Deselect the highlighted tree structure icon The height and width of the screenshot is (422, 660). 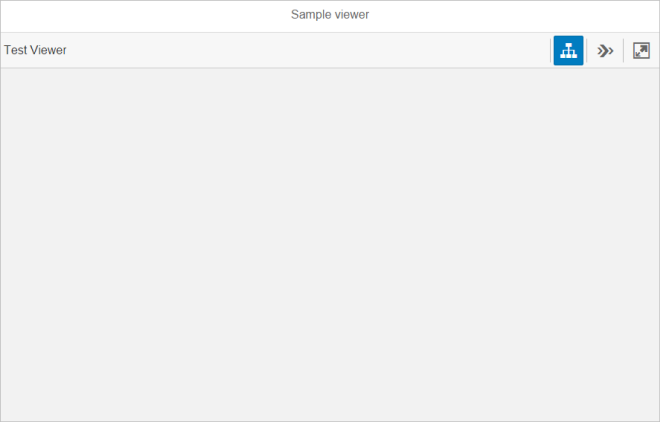pyautogui.click(x=568, y=50)
